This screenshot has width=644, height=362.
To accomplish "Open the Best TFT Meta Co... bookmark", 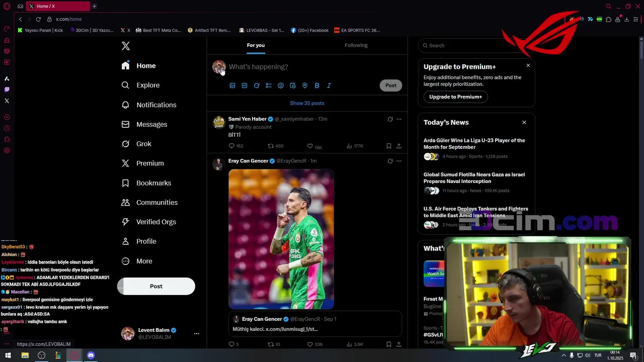I will (158, 30).
